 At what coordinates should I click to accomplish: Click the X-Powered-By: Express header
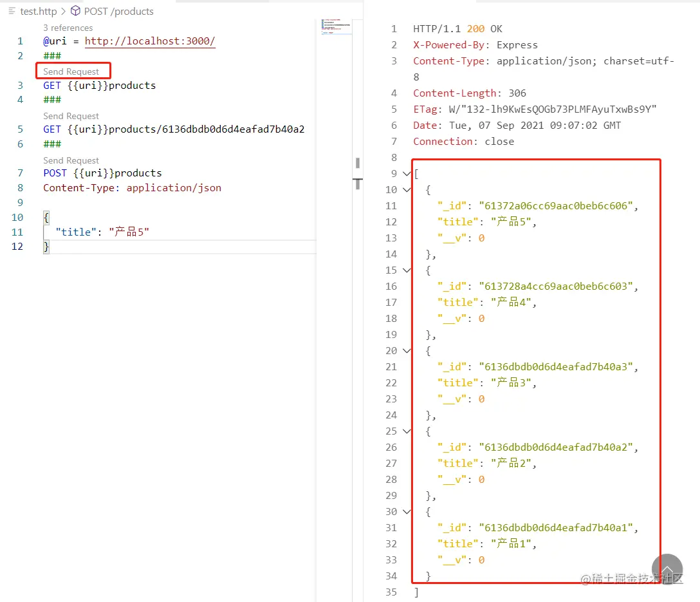tap(475, 45)
